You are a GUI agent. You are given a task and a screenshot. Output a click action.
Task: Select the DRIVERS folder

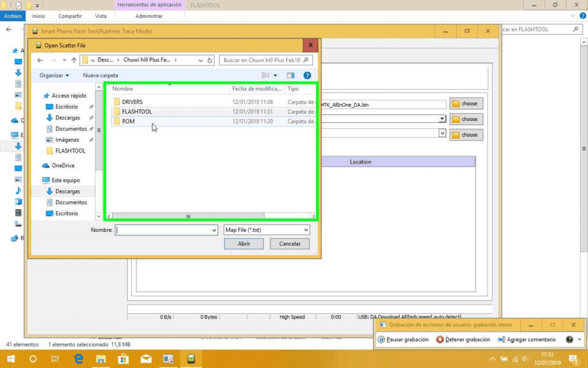132,102
